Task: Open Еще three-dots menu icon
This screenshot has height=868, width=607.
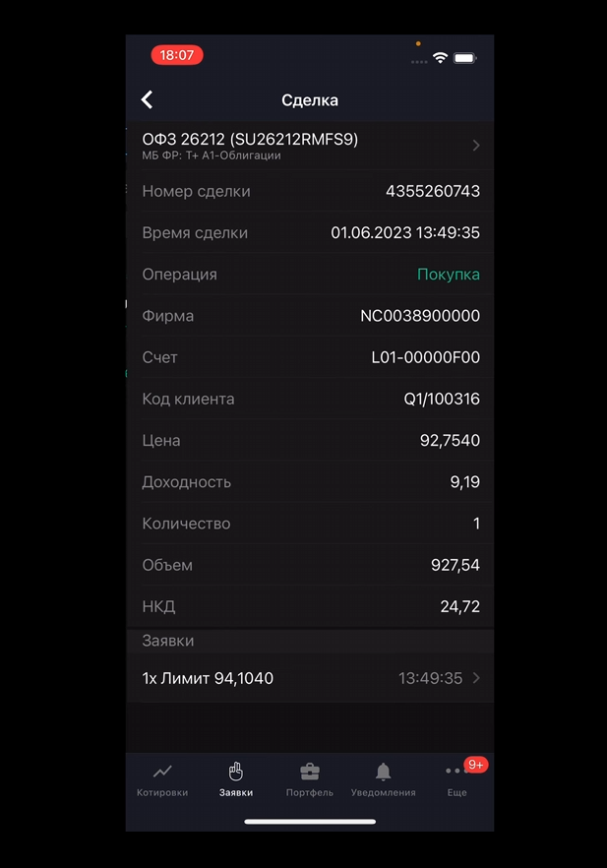Action: point(455,773)
